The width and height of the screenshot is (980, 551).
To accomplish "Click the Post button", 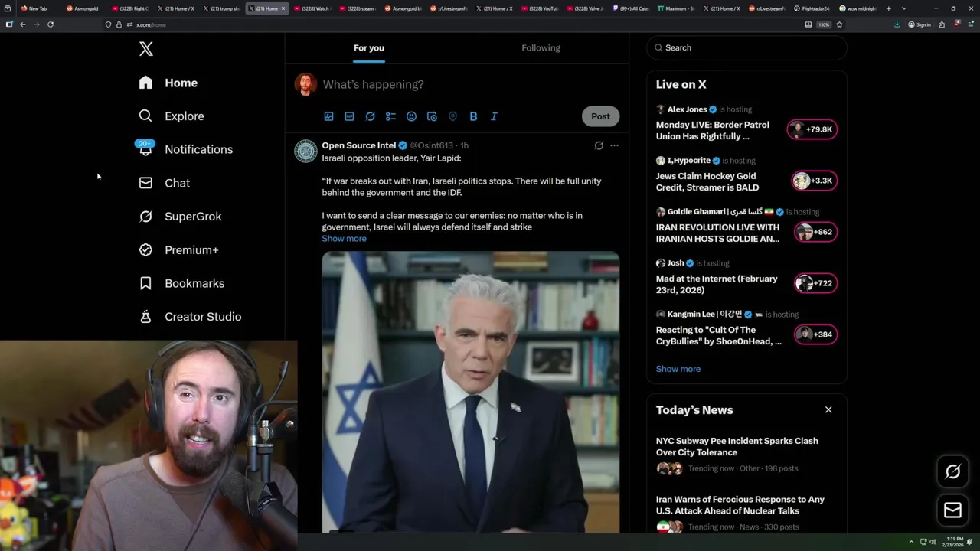I will [600, 116].
